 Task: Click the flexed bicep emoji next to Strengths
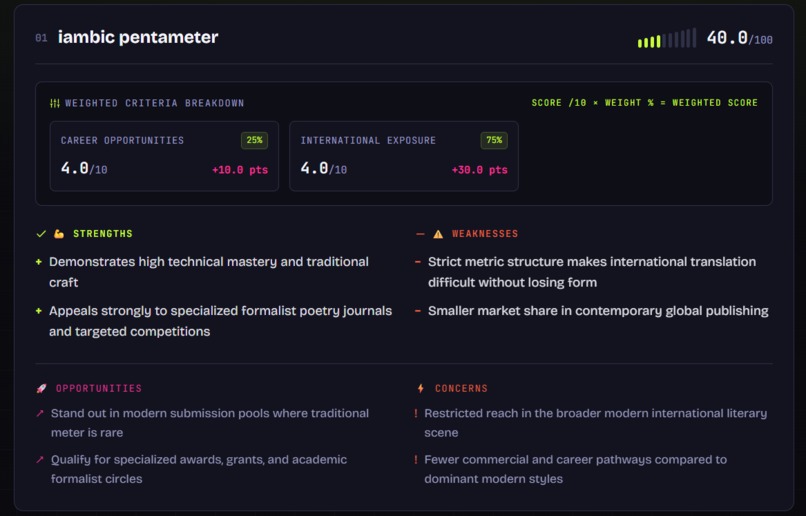(59, 234)
